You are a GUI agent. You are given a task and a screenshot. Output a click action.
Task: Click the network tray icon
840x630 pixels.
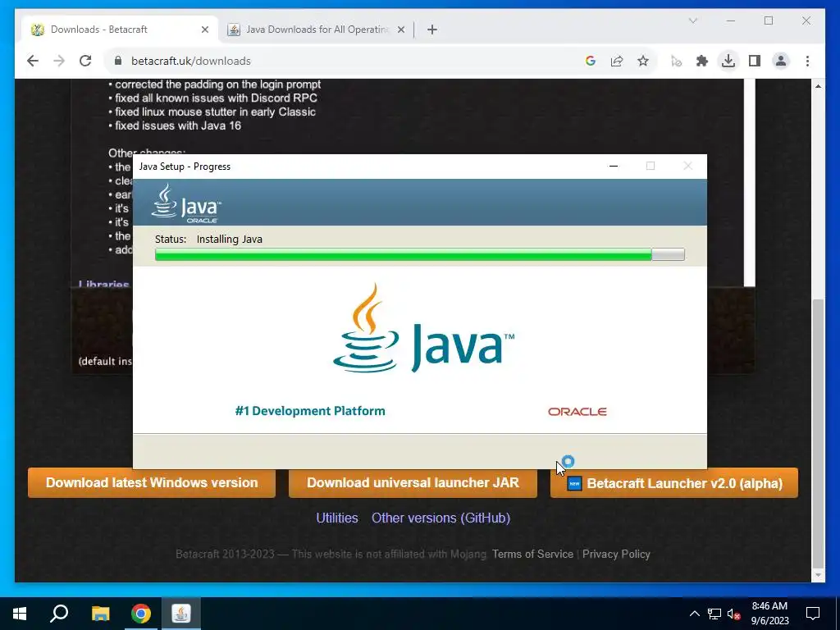click(x=714, y=614)
